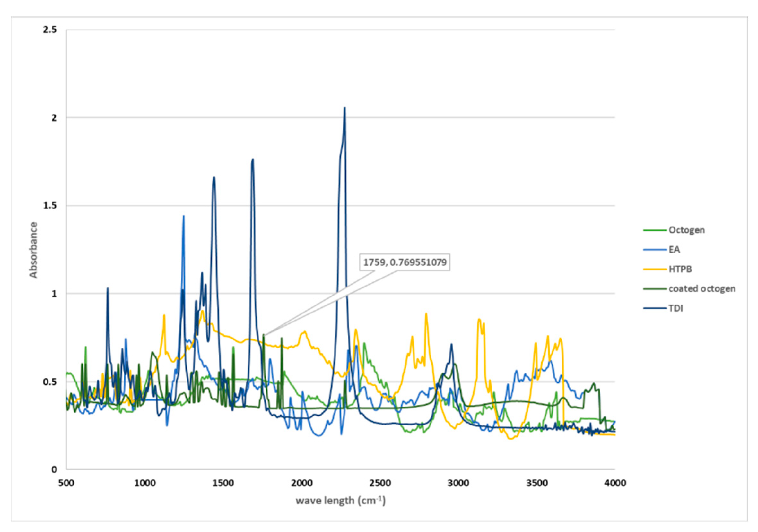Click the 2.5 label on vertical axis
The width and height of the screenshot is (758, 532).
click(x=50, y=30)
